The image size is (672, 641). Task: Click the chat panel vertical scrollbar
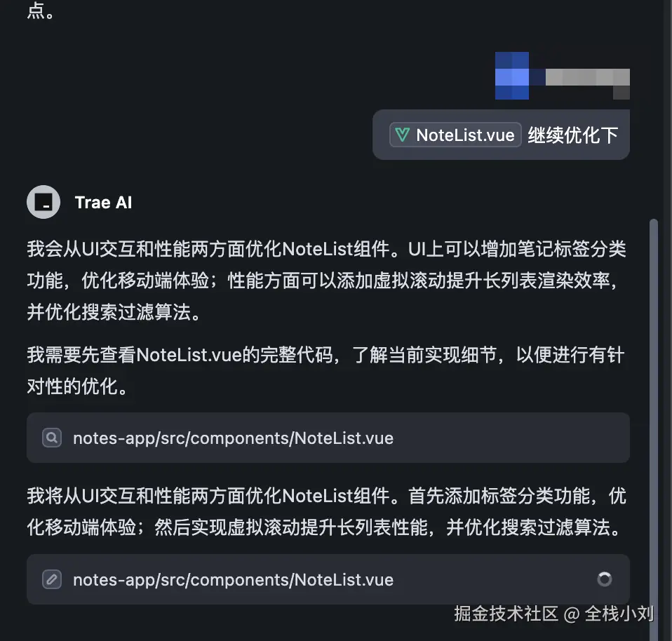[653, 429]
